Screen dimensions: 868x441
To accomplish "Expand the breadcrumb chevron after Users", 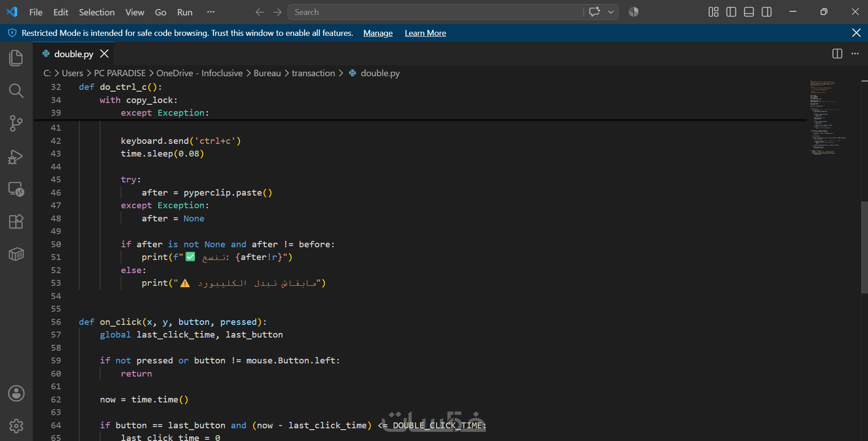I will pyautogui.click(x=88, y=73).
